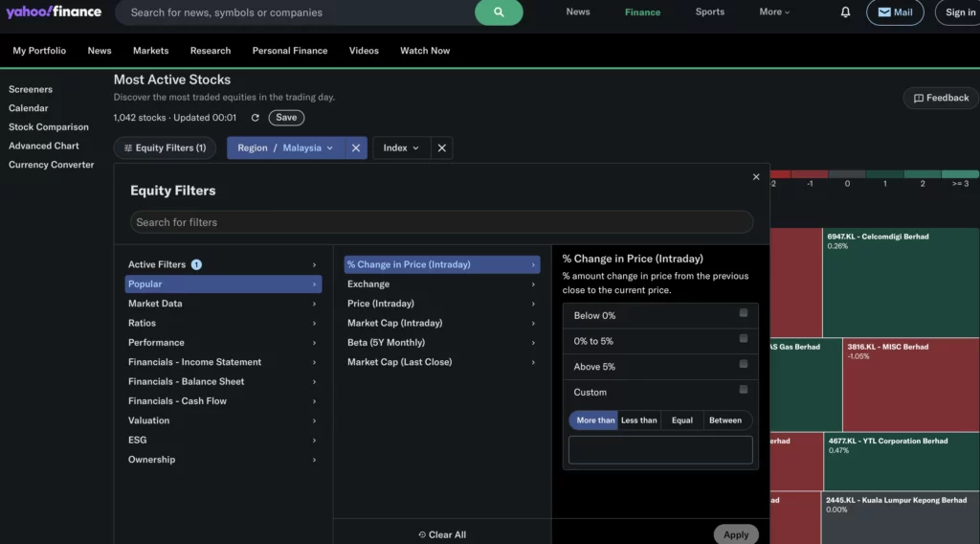The image size is (980, 544).
Task: Expand the Valuation category
Action: pos(223,420)
